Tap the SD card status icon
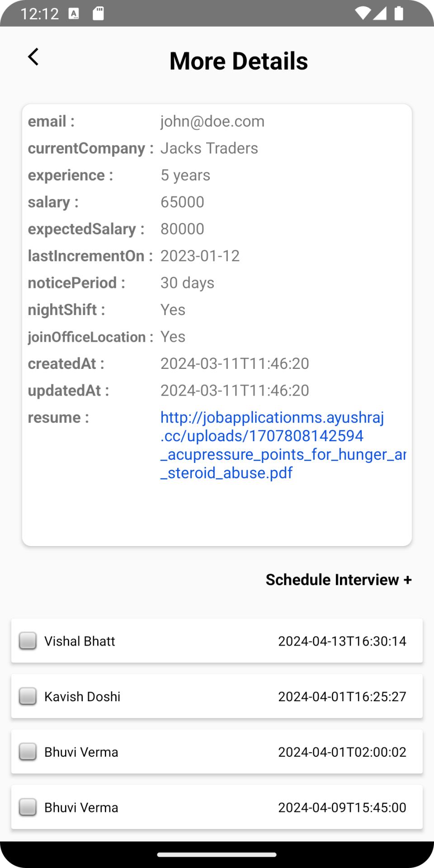Screen dimensions: 434x868 coord(98,13)
